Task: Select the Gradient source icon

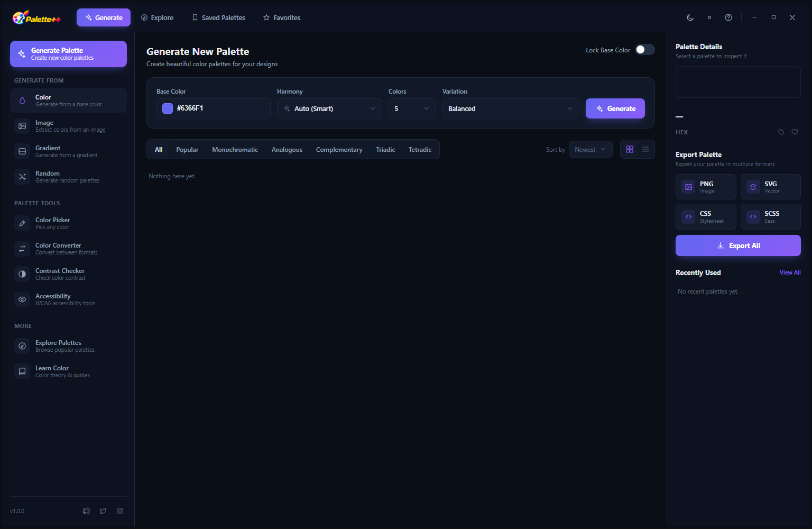Action: pyautogui.click(x=22, y=151)
